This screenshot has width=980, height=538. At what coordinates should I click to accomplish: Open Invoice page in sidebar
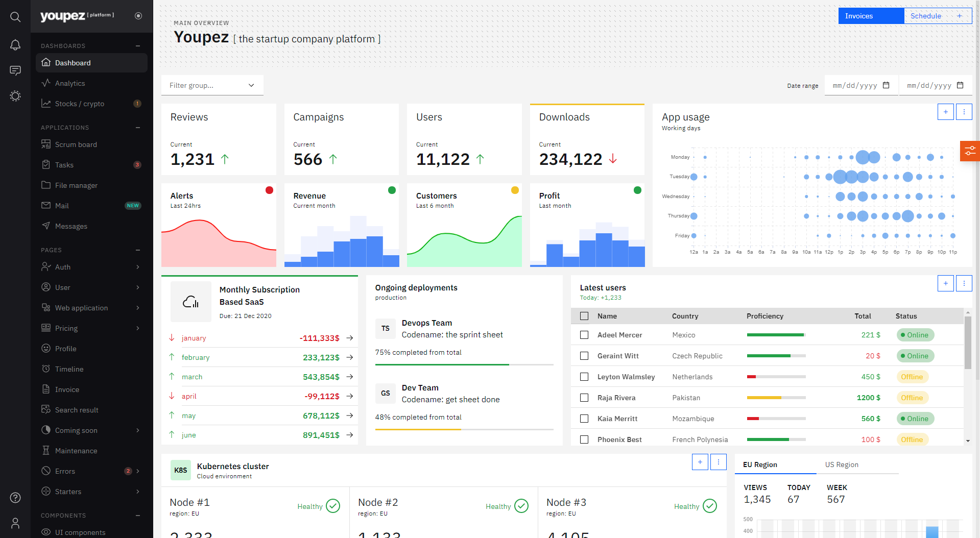click(92, 389)
